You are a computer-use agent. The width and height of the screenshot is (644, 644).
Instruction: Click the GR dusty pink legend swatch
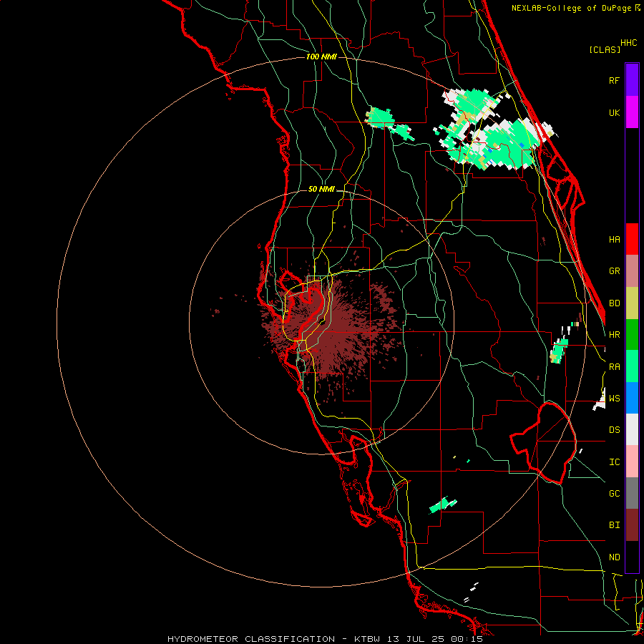(632, 271)
